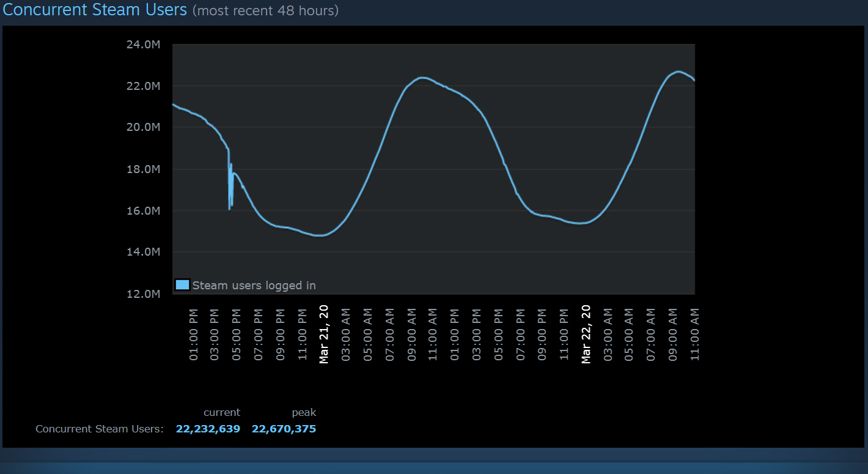
Task: Click the 22.0M y-axis label
Action: point(144,86)
